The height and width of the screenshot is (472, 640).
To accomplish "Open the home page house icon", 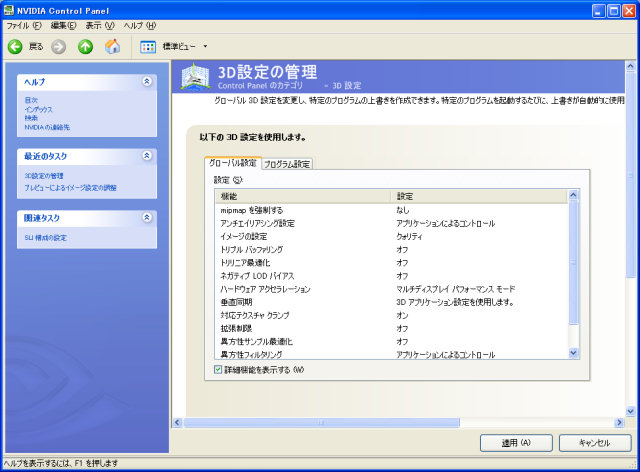I will coord(112,47).
